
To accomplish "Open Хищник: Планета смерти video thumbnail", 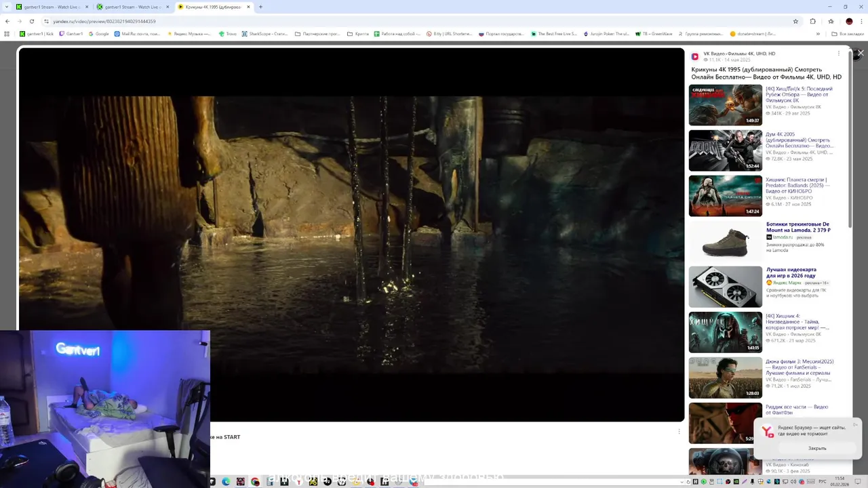I will click(x=726, y=196).
